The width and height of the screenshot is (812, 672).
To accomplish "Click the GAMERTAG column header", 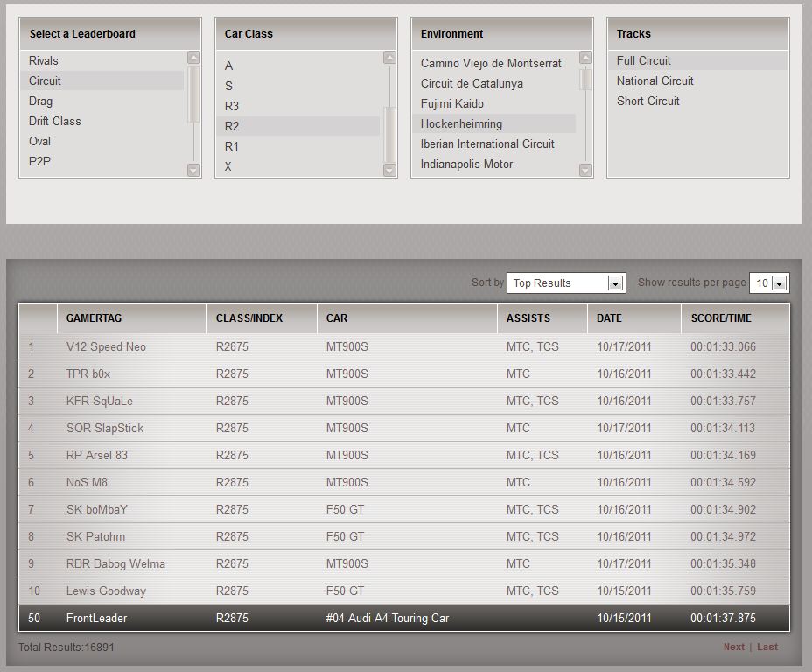I will pos(94,318).
